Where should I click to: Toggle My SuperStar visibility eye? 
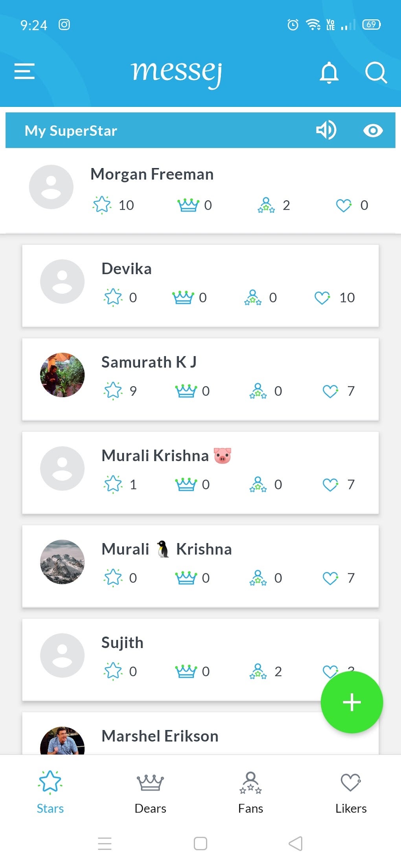pyautogui.click(x=373, y=130)
